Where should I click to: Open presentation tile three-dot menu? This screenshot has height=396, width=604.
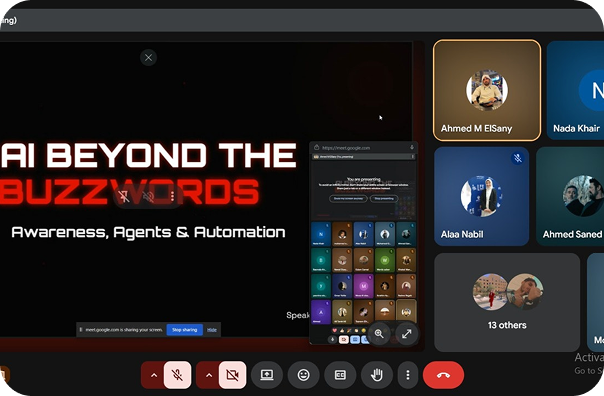click(172, 196)
